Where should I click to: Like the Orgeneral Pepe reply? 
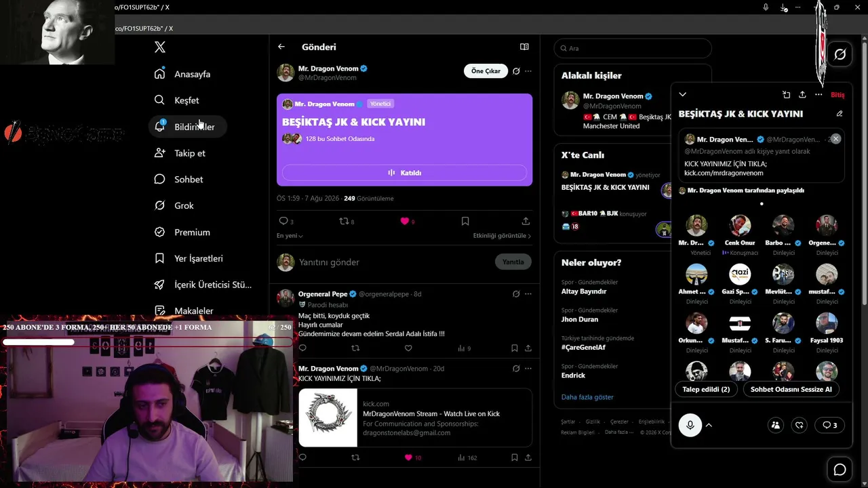coord(408,348)
